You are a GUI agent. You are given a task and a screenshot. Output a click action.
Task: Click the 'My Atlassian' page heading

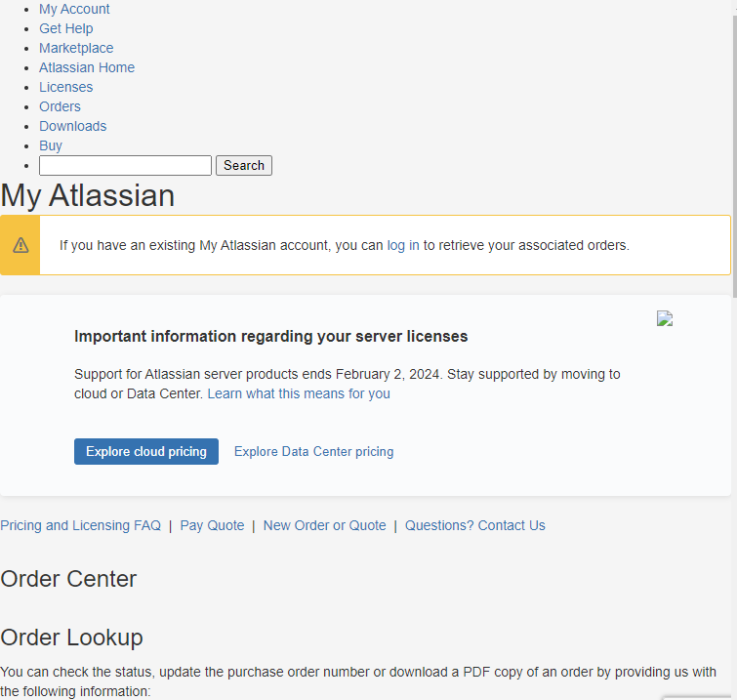pos(88,195)
